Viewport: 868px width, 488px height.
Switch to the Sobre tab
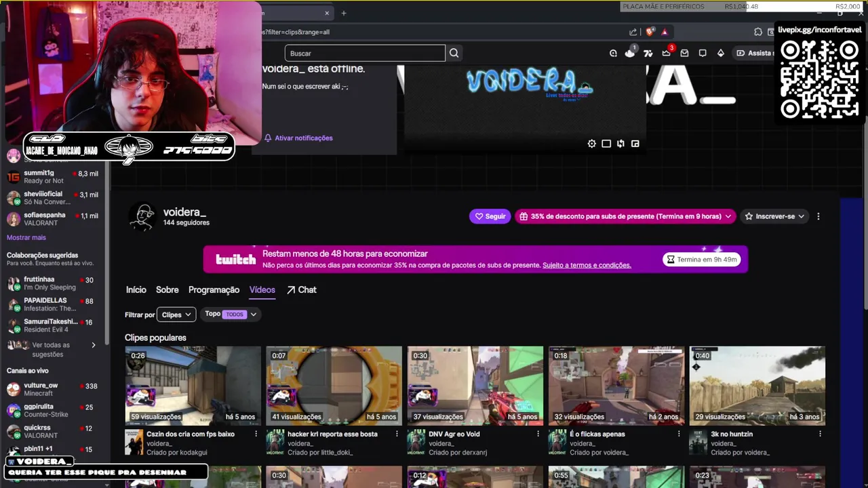[167, 289]
